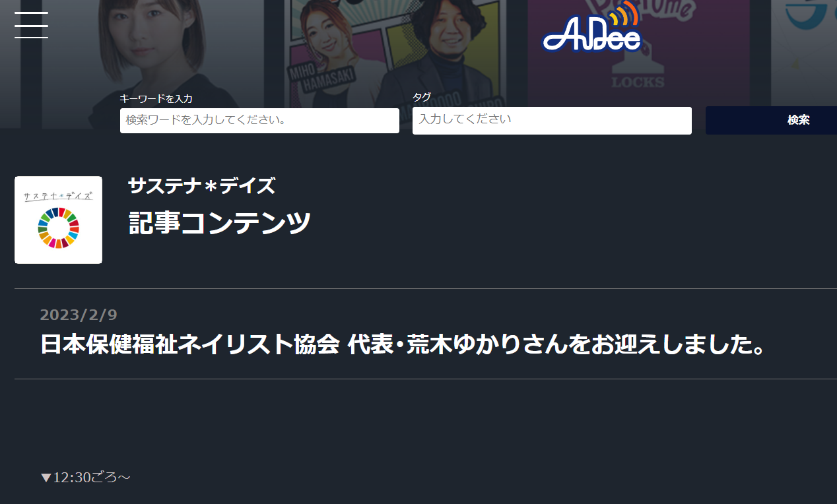Viewport: 837px width, 504px height.
Task: Click the タグ label above the input
Action: point(422,97)
